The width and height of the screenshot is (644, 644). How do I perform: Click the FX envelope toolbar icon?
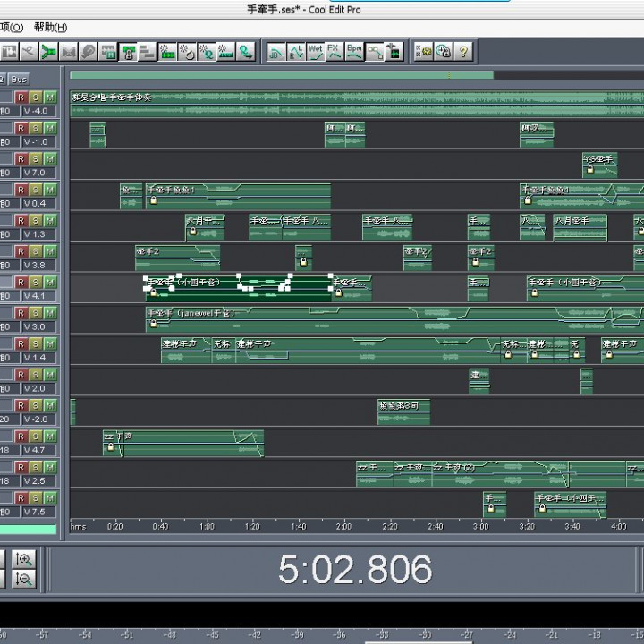coord(335,51)
